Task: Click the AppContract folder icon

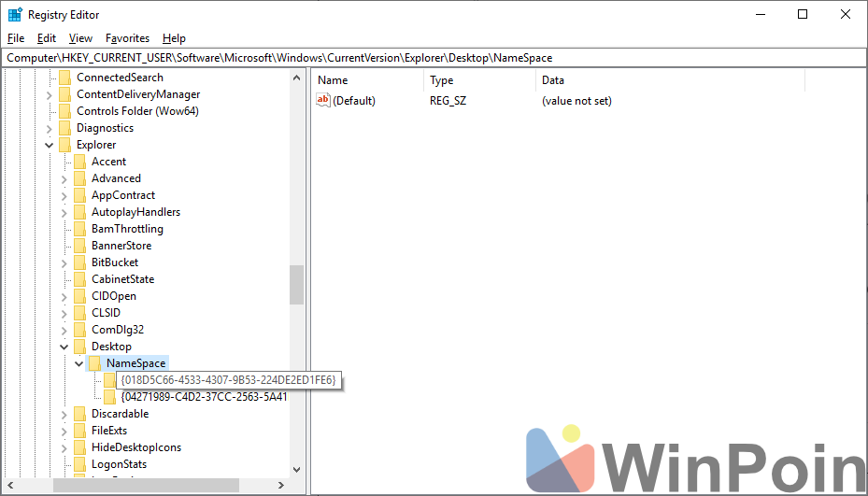Action: coord(79,195)
